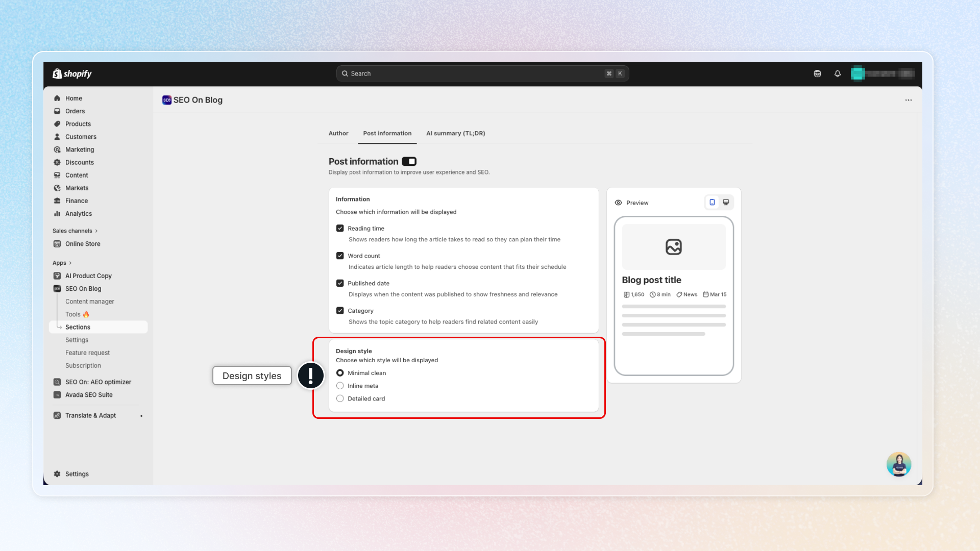980x551 pixels.
Task: Toggle the Post information switch
Action: [x=409, y=162]
